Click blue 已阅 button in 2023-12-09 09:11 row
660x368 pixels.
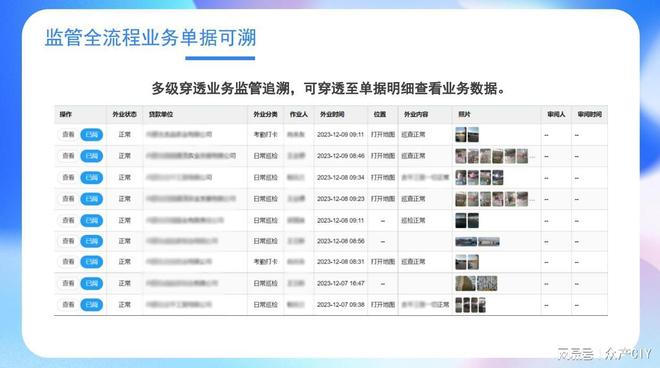92,135
